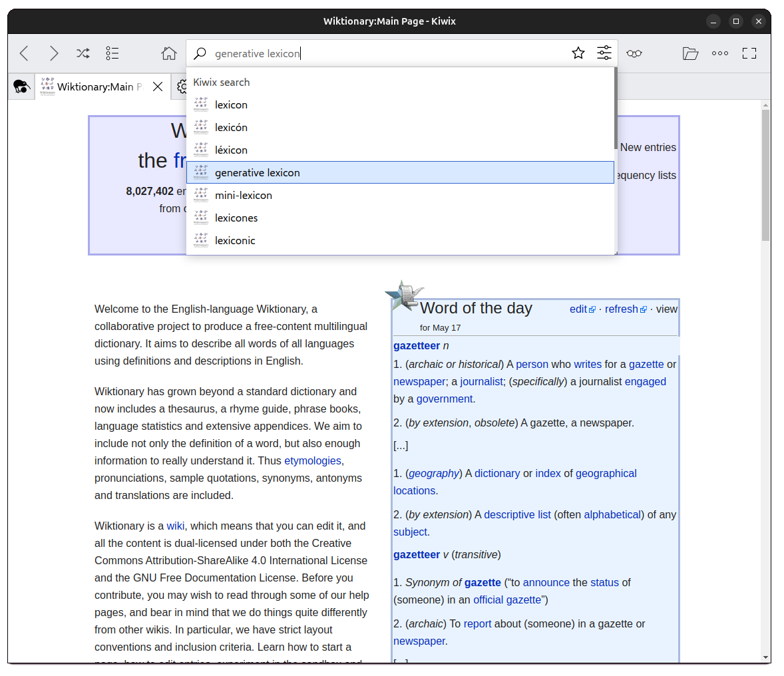Screen dimensions: 784x676
Task: Close the Wiktionary:Main Page tab
Action: tap(158, 86)
